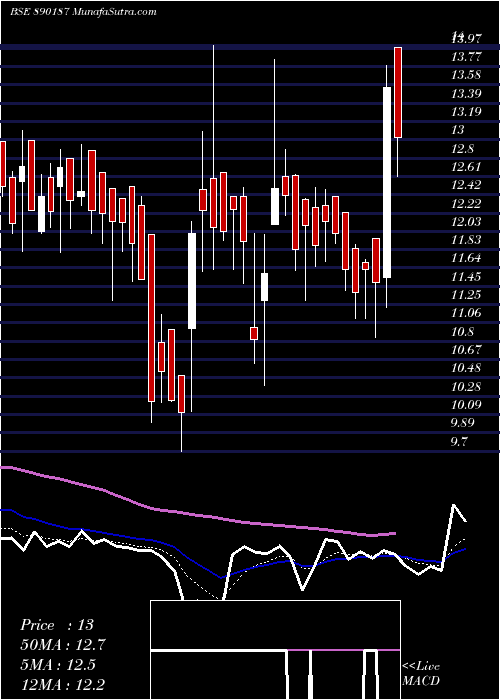The height and width of the screenshot is (700, 500).
Task: Click the pink 50MA line
Action: click(x=196, y=514)
